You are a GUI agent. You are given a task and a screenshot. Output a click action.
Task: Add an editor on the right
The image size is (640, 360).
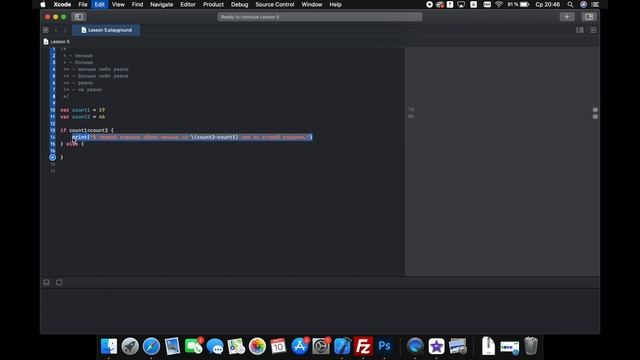[593, 30]
